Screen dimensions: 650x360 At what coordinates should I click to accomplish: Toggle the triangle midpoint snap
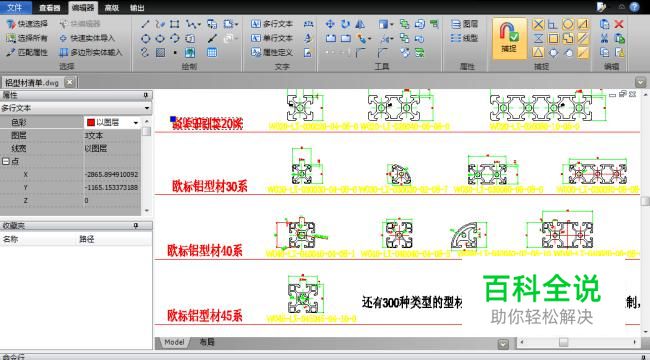[538, 53]
